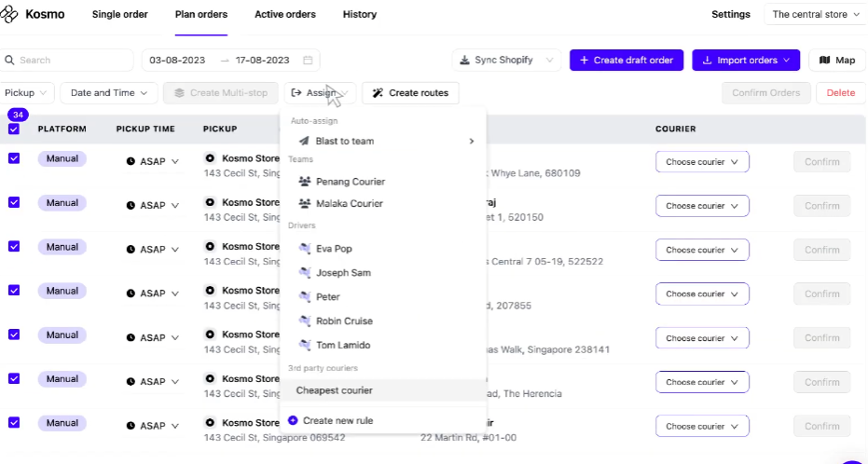
Task: Click the end date 17-08-2023
Action: [262, 61]
